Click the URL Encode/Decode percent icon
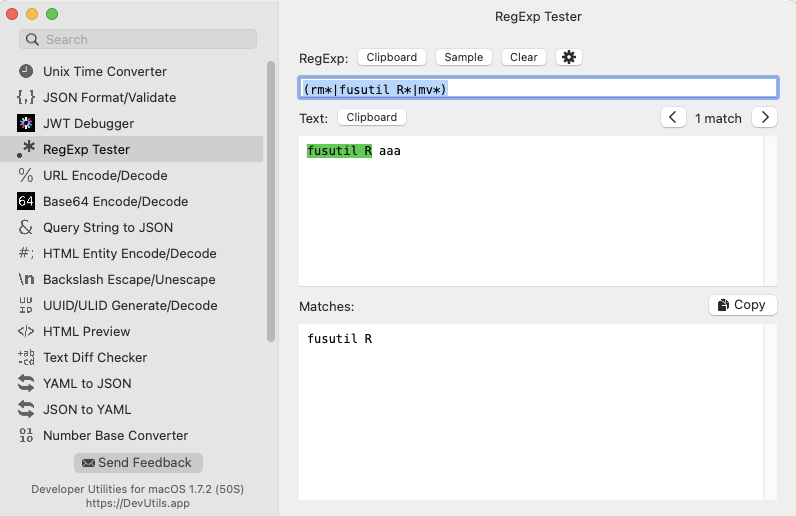 click(x=26, y=176)
